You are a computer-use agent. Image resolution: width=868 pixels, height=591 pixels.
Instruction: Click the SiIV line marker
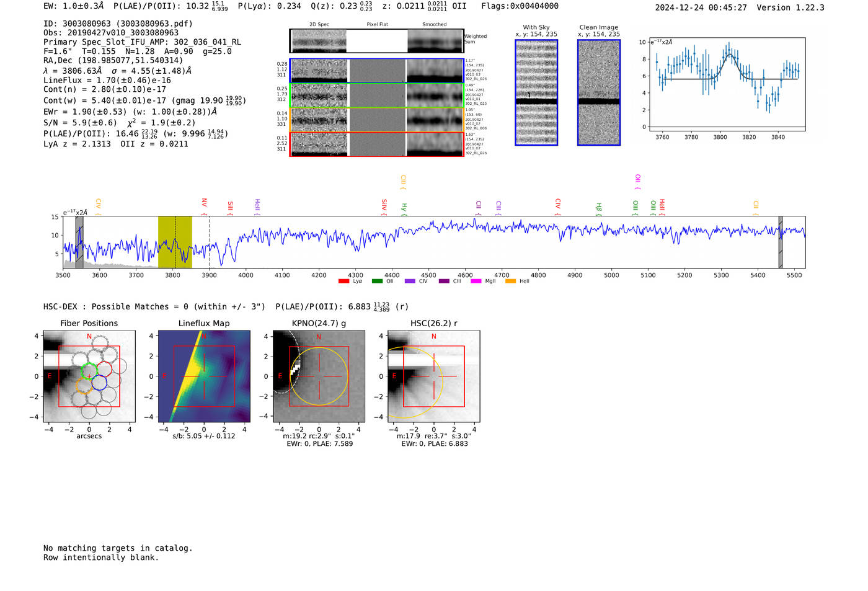(x=384, y=206)
